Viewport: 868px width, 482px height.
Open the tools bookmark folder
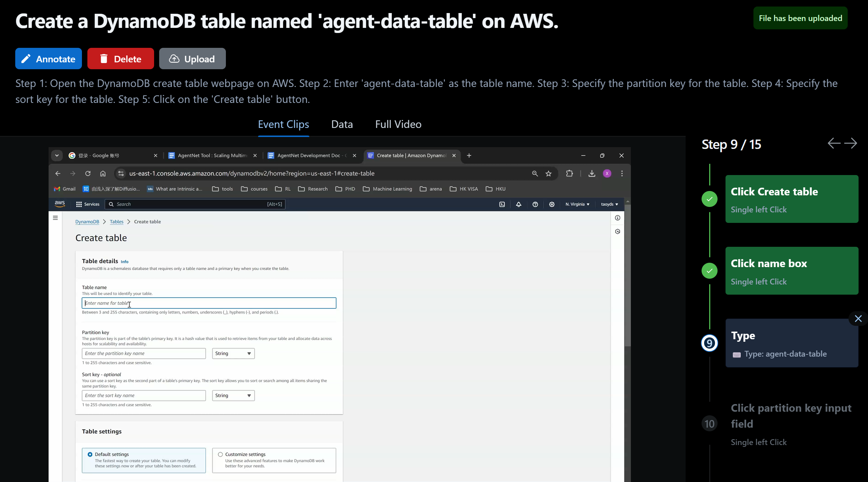pyautogui.click(x=223, y=189)
